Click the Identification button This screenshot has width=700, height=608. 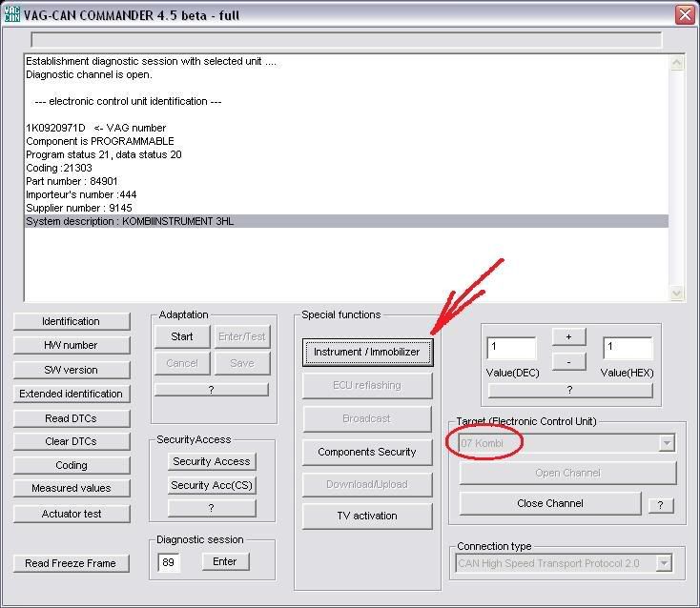[72, 321]
